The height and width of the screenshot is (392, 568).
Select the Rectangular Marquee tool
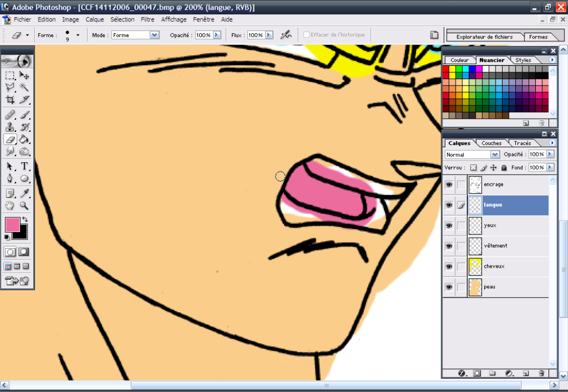tap(10, 75)
